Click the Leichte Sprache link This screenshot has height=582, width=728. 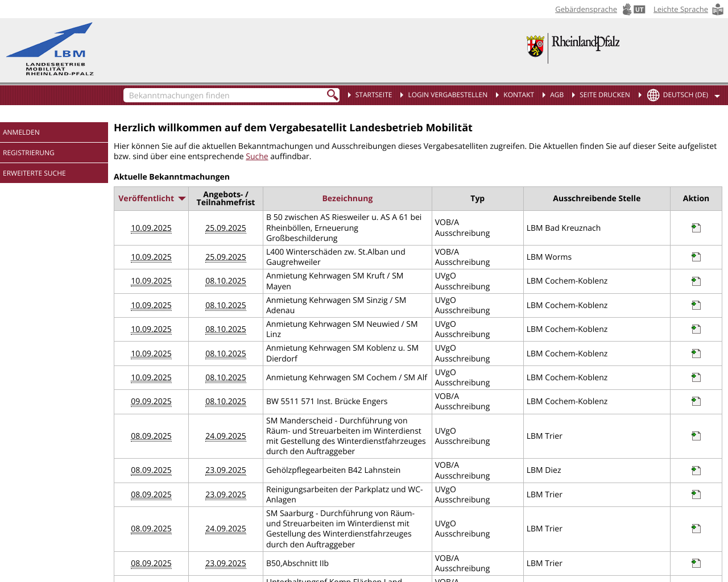point(680,9)
